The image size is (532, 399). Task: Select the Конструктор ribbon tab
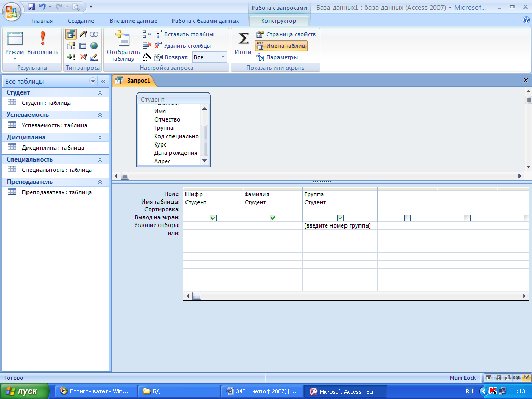[x=278, y=21]
